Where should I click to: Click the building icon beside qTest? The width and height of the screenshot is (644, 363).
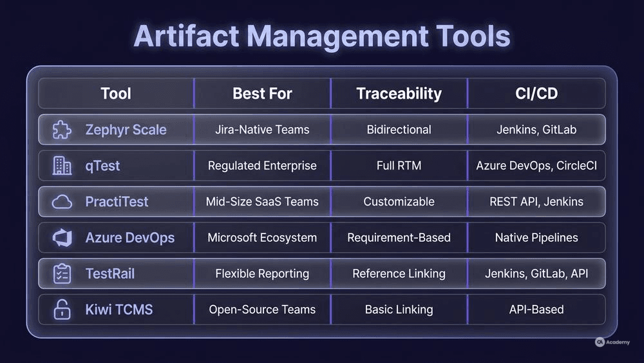[x=62, y=166]
